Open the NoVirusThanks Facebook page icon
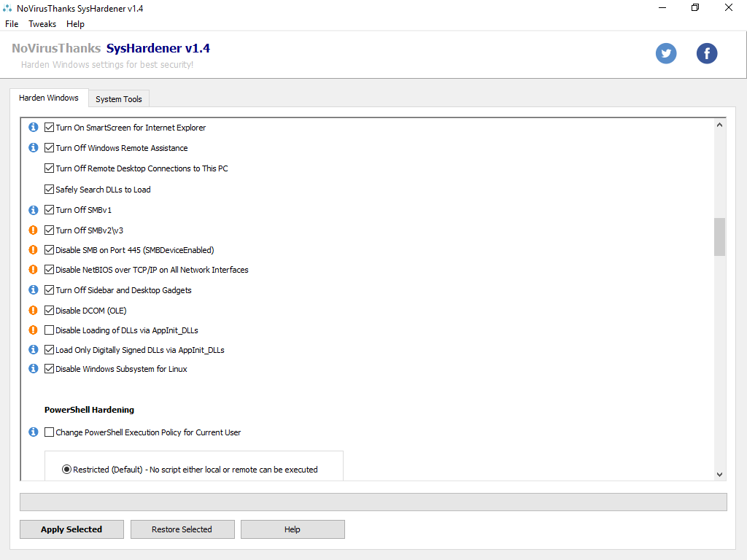This screenshot has width=747, height=560. pos(706,53)
